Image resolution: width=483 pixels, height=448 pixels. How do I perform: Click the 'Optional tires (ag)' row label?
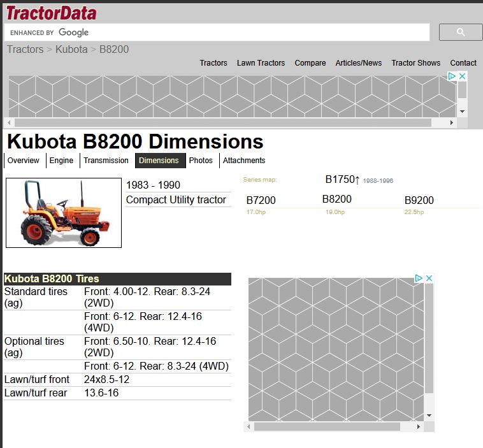point(34,347)
